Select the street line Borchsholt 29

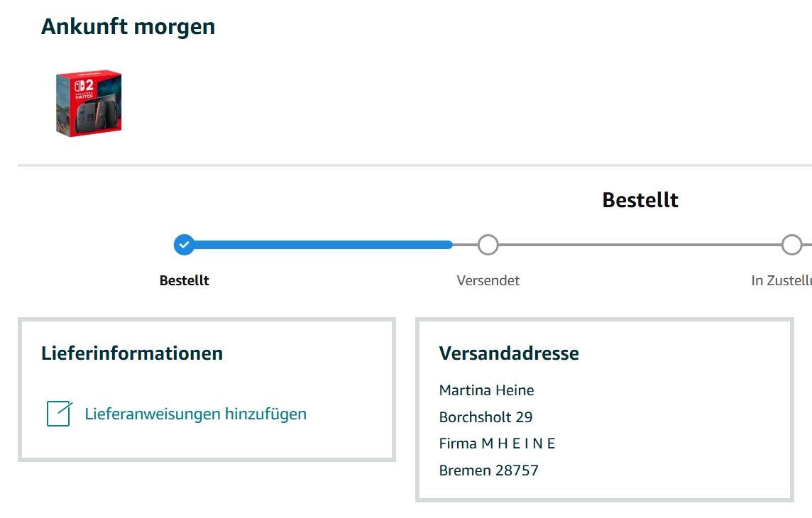(x=486, y=417)
